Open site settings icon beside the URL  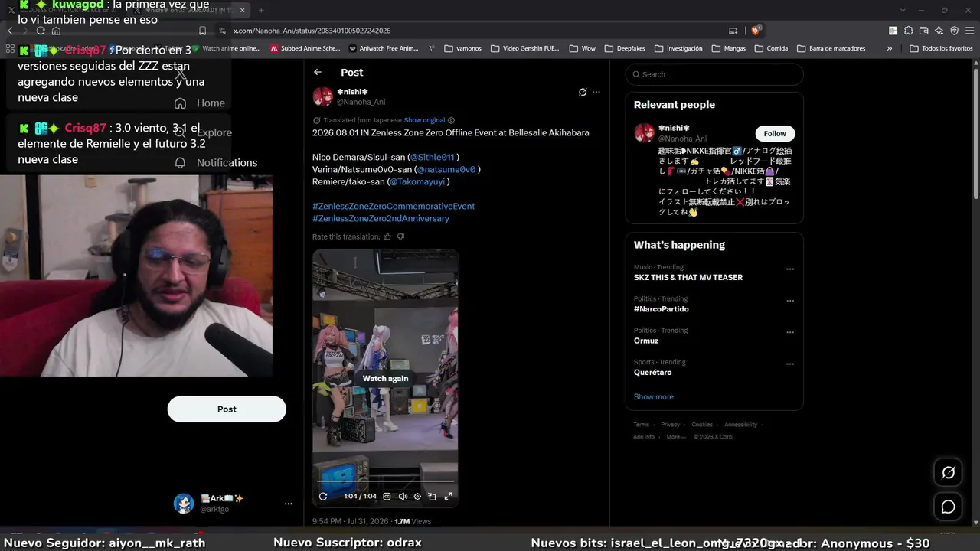coord(222,31)
